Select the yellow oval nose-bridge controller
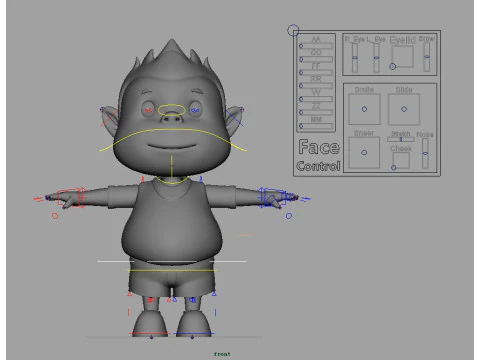 (172, 110)
